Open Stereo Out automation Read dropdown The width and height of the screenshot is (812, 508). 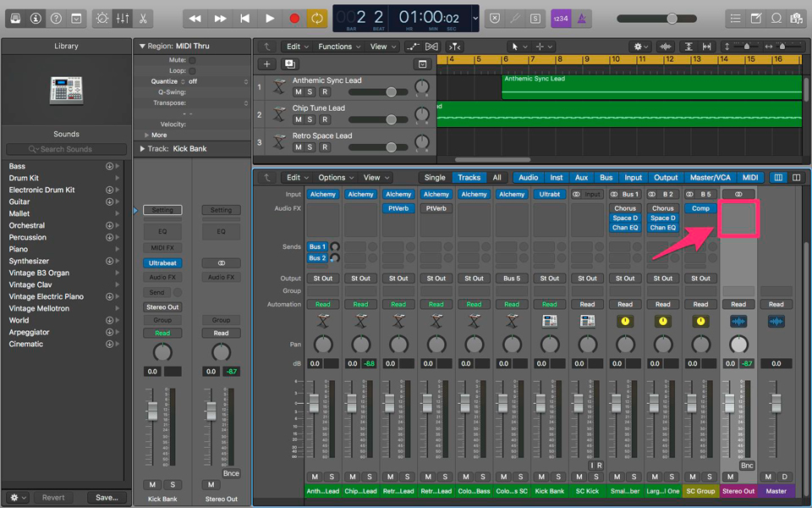point(738,304)
